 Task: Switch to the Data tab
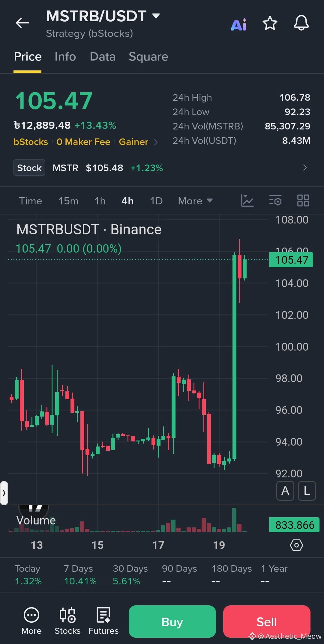[x=103, y=57]
